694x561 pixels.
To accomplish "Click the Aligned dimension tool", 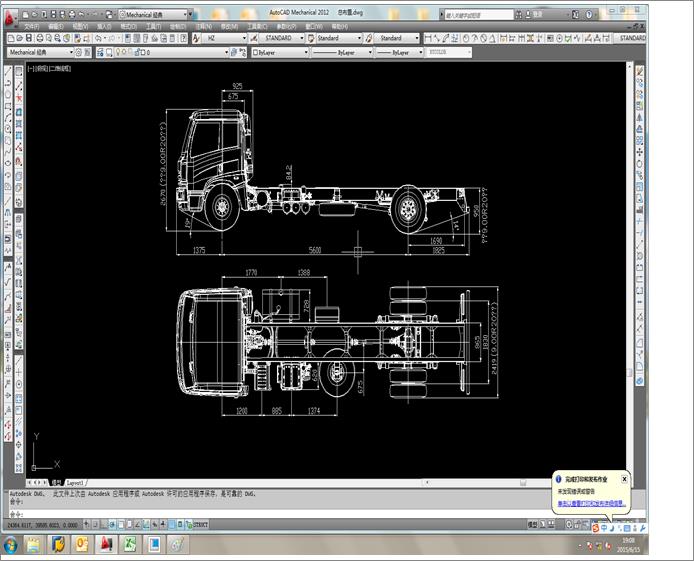I will 437,38.
